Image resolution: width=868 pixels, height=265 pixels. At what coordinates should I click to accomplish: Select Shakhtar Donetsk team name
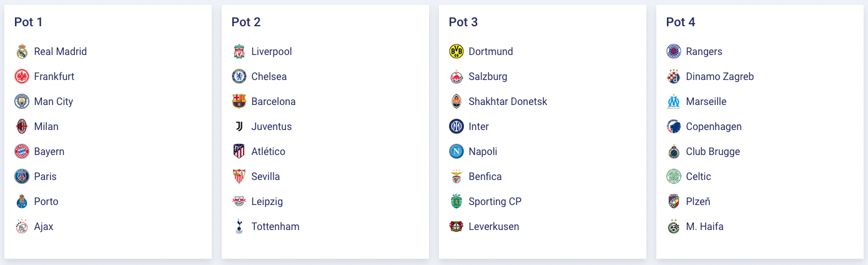click(508, 102)
